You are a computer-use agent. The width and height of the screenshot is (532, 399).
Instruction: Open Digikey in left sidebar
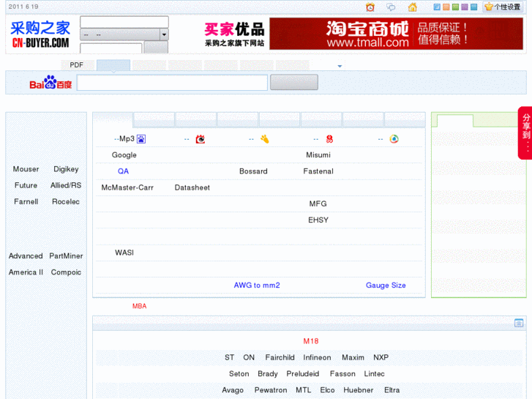pos(66,169)
